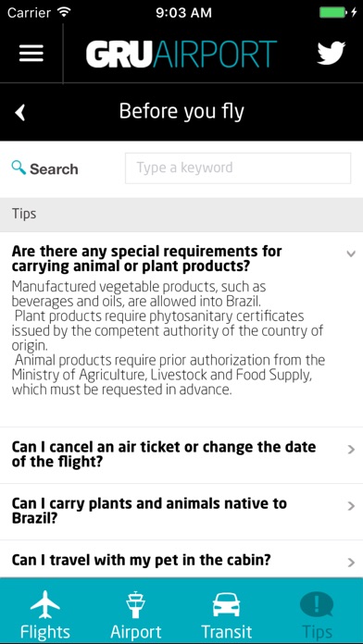Expand the cancel air ticket question chevron

pos(351,450)
